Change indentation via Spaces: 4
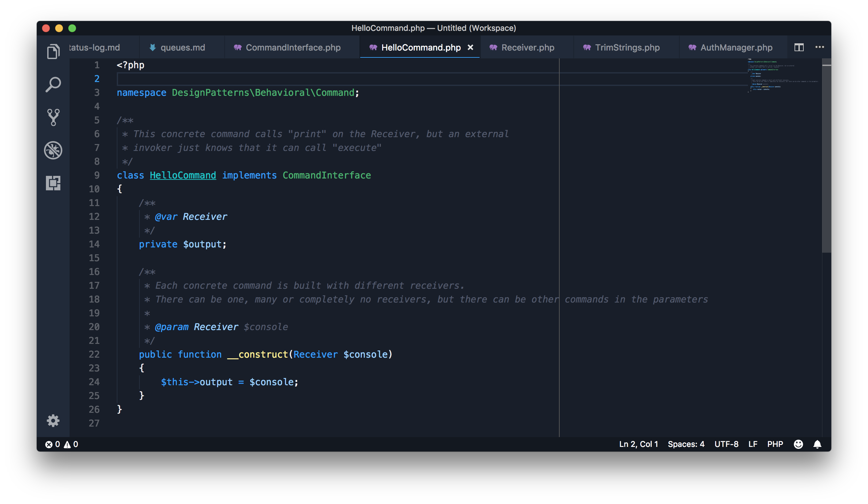 (686, 444)
